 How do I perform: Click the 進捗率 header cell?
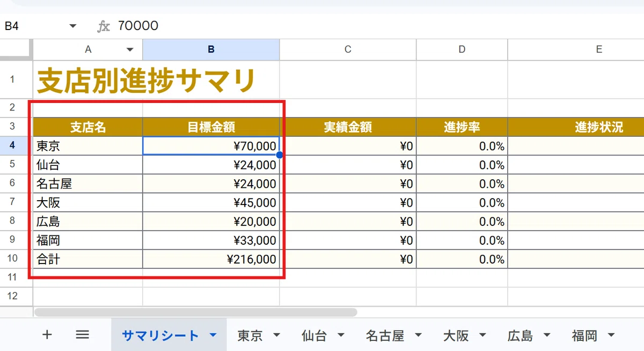click(462, 127)
